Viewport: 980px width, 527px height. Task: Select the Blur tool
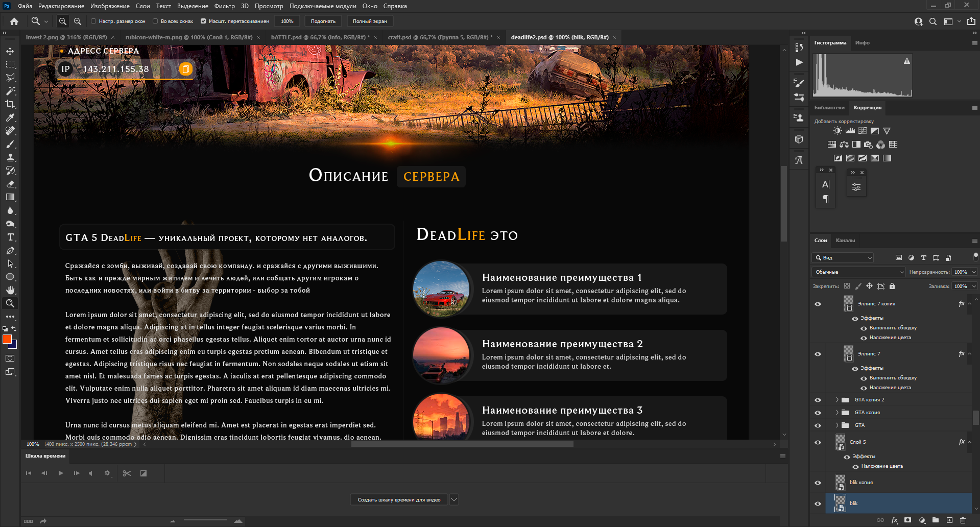(10, 210)
